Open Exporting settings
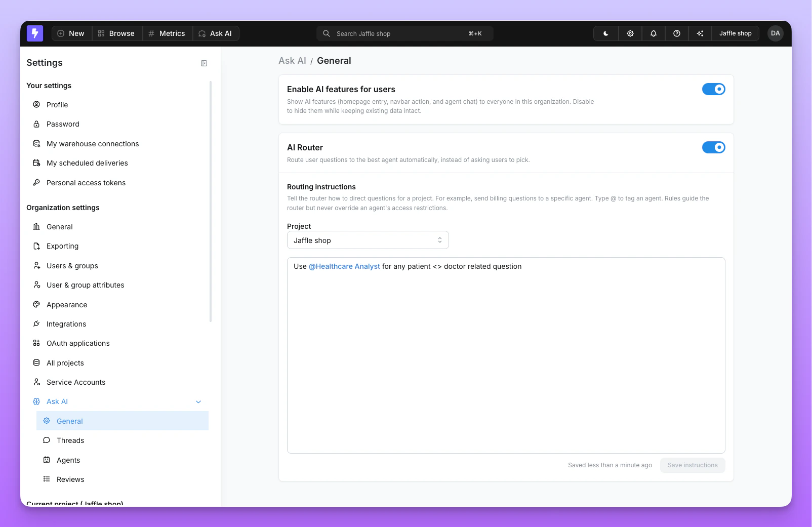 point(117,246)
